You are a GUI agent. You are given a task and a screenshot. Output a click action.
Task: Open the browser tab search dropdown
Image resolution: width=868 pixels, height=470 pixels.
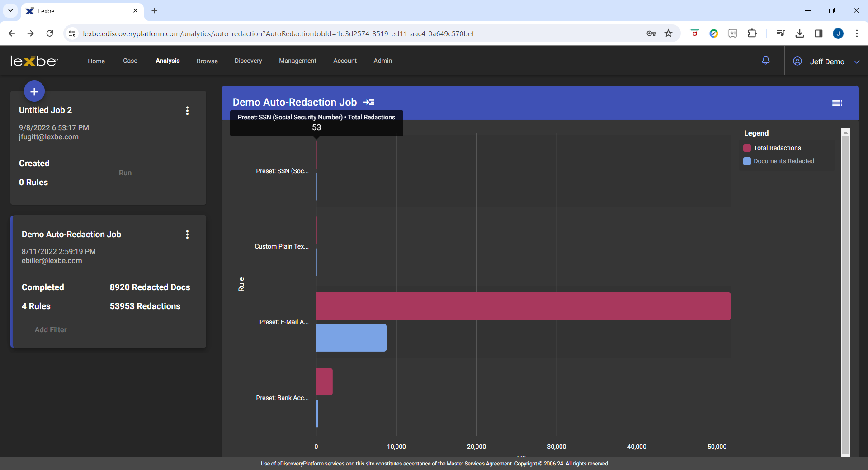click(x=10, y=10)
